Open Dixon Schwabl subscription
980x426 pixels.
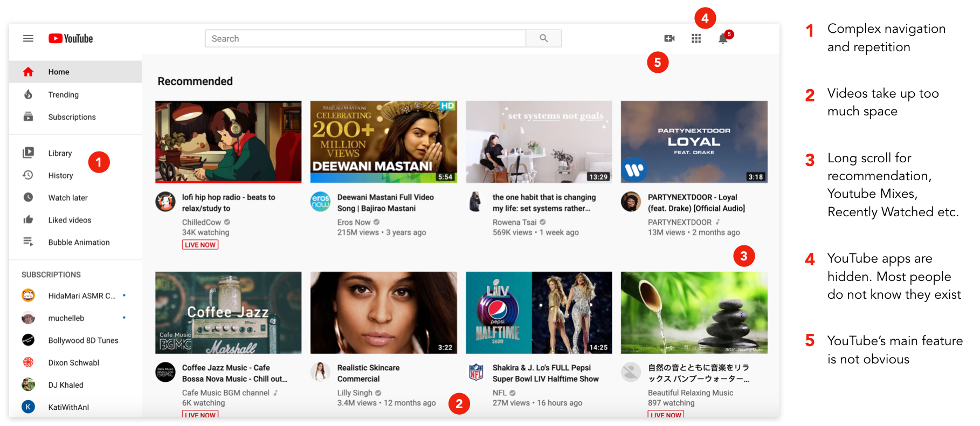(x=75, y=362)
